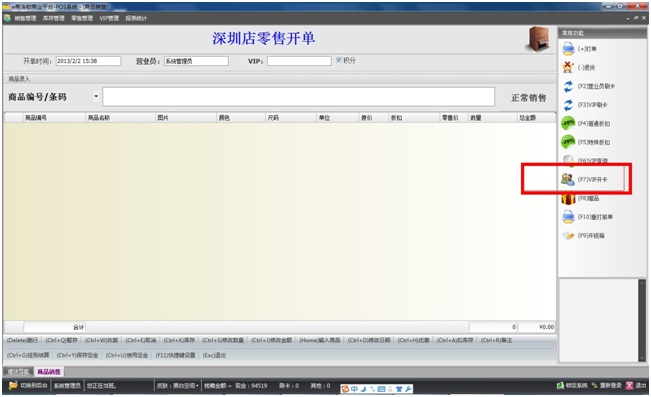The width and height of the screenshot is (651, 397).
Task: Click the F3 VIP card swipe icon
Action: click(568, 105)
